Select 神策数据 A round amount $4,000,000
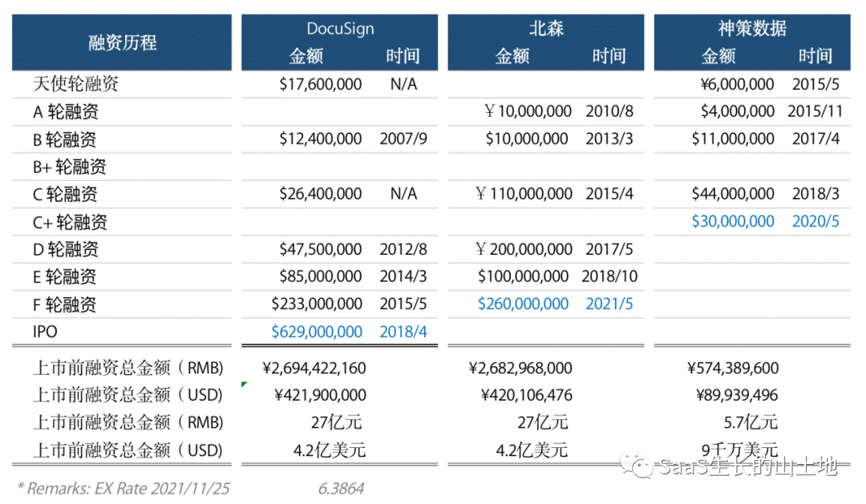866x504 pixels. pos(738,111)
